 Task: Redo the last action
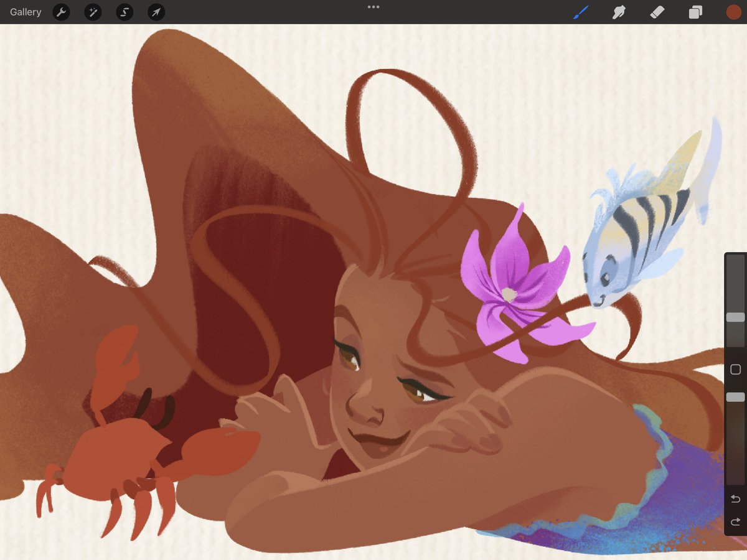tap(735, 521)
